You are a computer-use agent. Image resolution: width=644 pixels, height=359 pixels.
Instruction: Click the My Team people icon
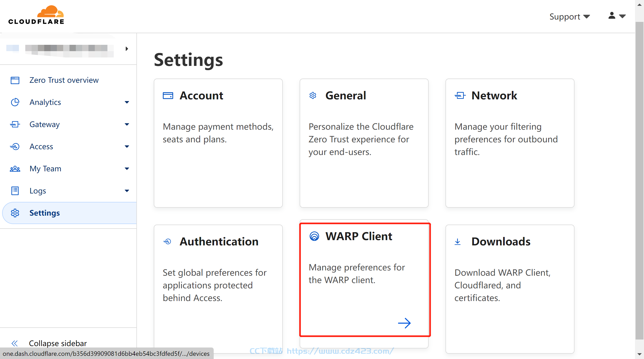click(x=15, y=169)
